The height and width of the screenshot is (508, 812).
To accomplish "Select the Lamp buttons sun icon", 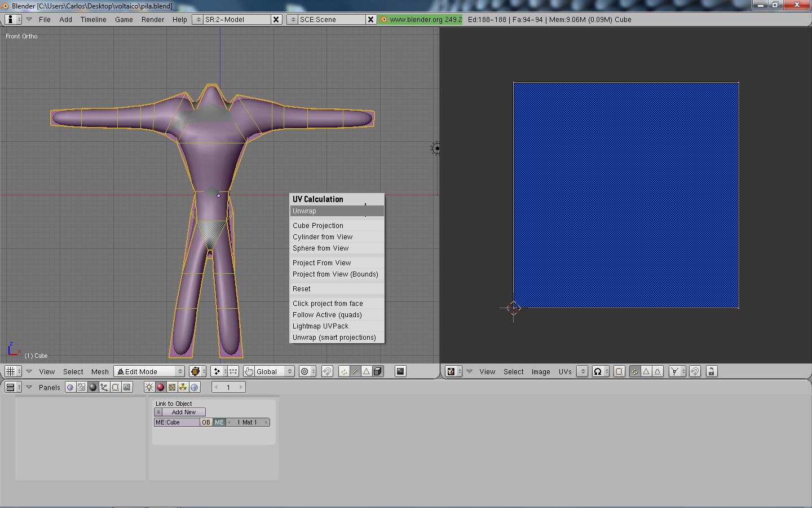I will tap(149, 387).
